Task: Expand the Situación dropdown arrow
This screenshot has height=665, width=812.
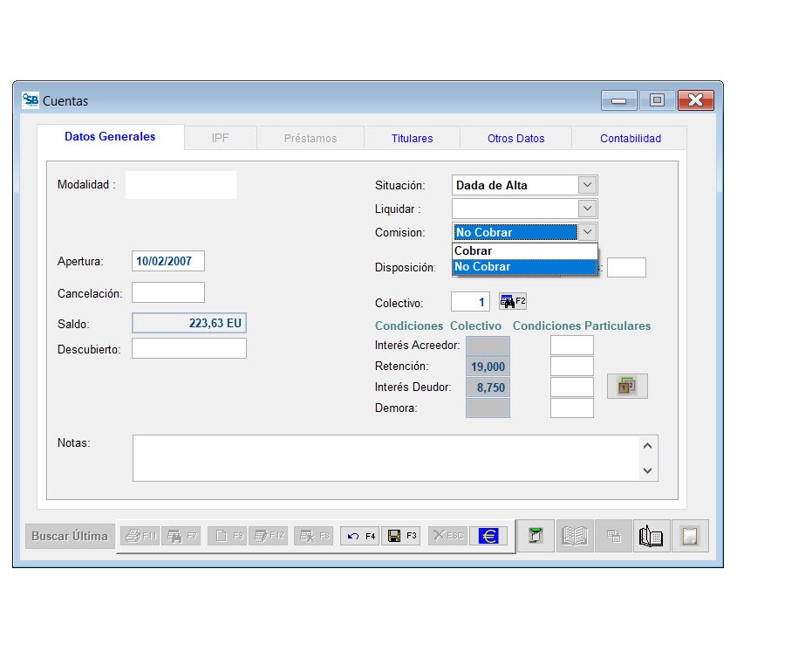Action: 588,185
